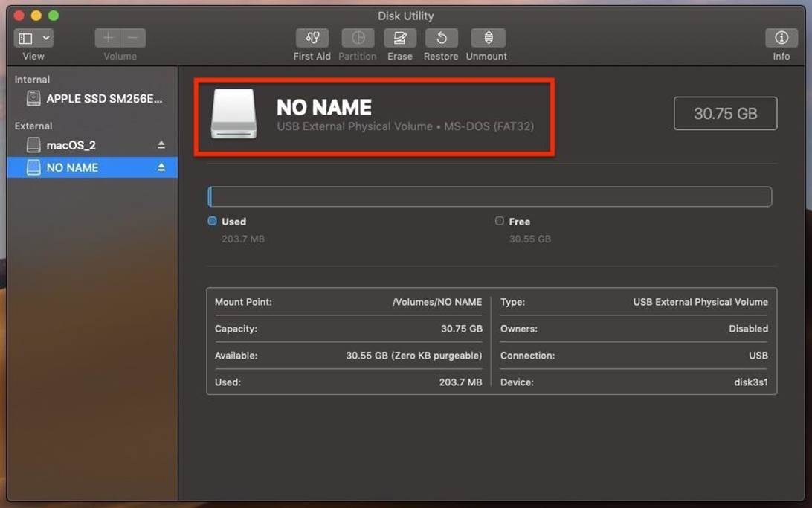Click the Capacity 30.75 GB table value

coord(462,329)
